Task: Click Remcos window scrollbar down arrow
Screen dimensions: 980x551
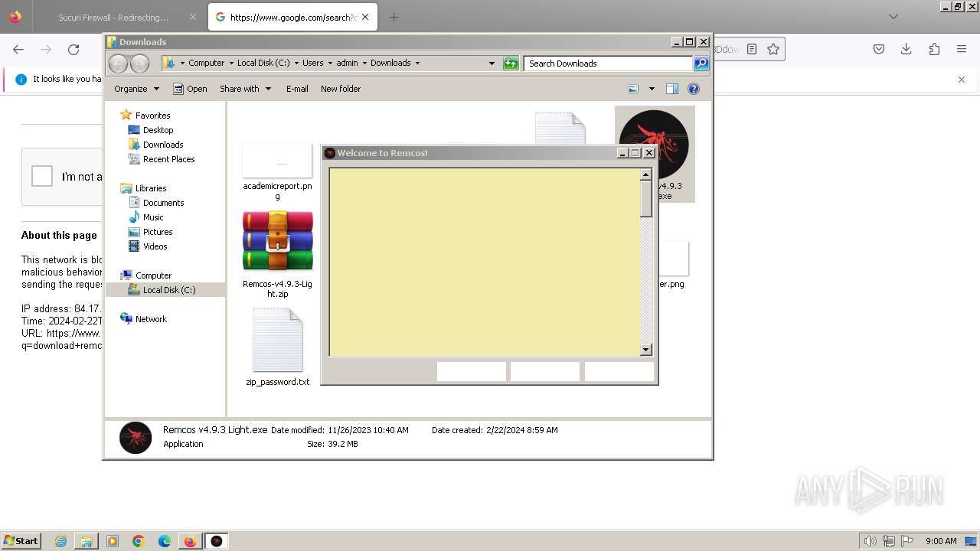Action: pos(645,350)
